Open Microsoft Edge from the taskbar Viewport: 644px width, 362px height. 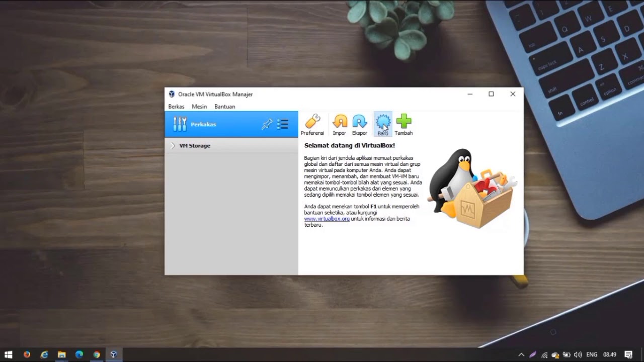pyautogui.click(x=79, y=354)
